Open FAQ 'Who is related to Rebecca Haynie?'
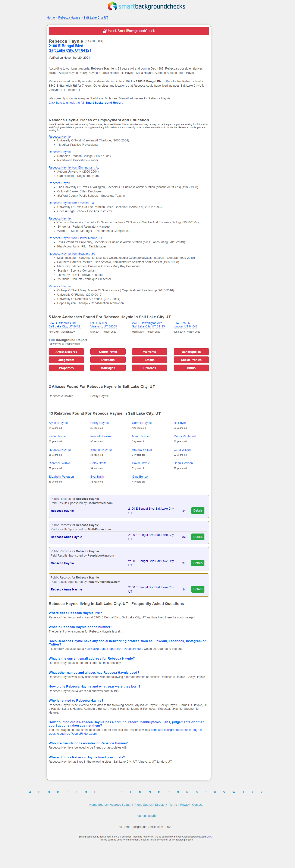The width and height of the screenshot is (295, 868). click(x=76, y=701)
